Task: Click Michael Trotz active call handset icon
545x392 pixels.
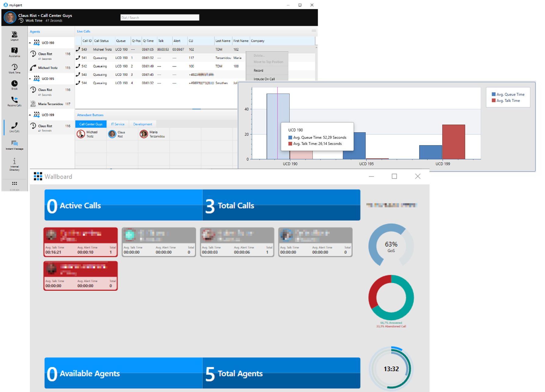Action: click(33, 68)
